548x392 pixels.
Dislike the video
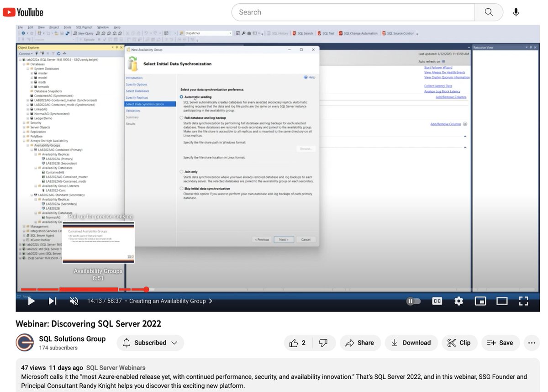[x=323, y=343]
